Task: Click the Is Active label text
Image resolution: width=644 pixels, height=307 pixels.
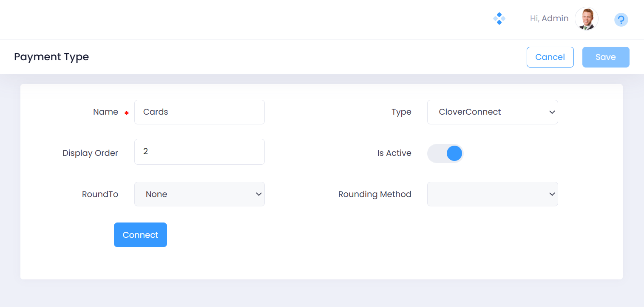Action: coord(394,153)
